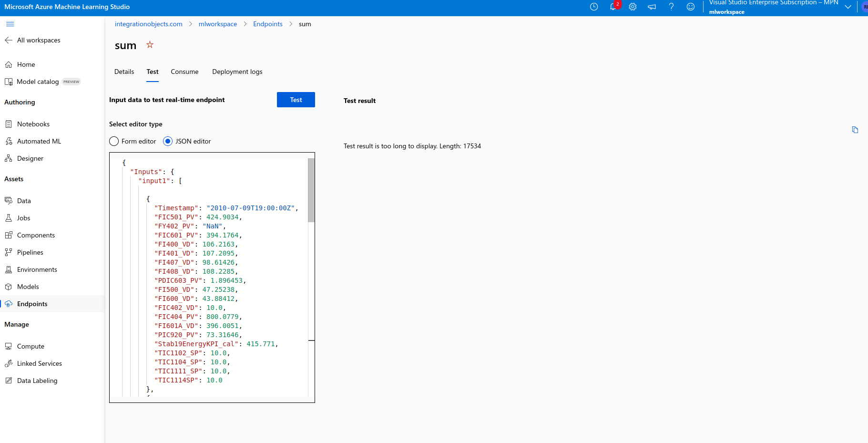Open Automated ML from the sidebar
This screenshot has width=868, height=443.
coord(39,141)
